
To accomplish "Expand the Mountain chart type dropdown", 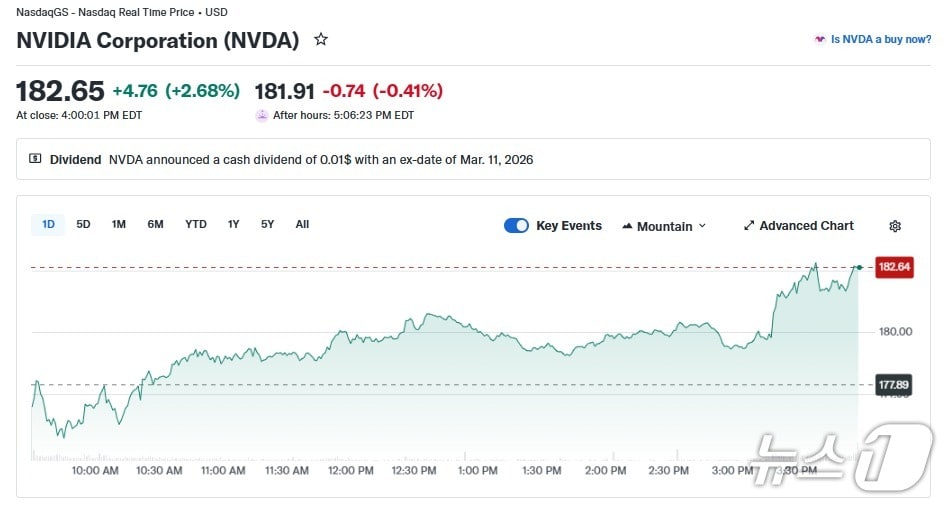I will click(x=664, y=226).
